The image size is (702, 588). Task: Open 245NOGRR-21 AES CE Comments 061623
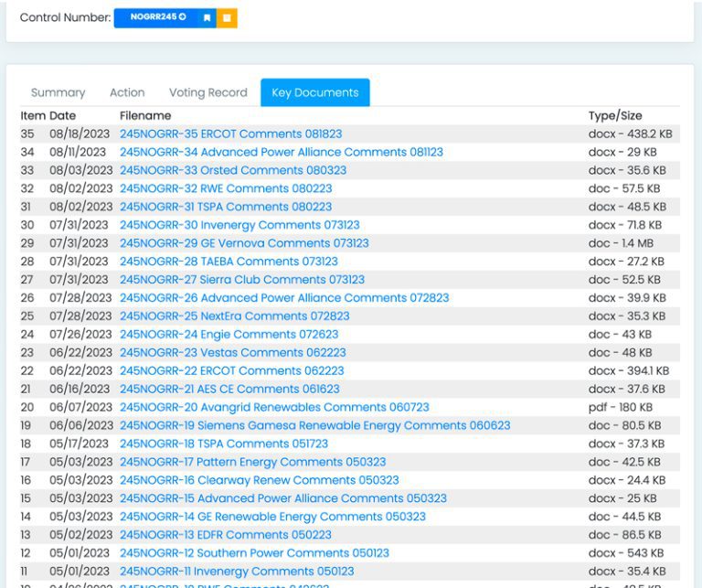229,390
